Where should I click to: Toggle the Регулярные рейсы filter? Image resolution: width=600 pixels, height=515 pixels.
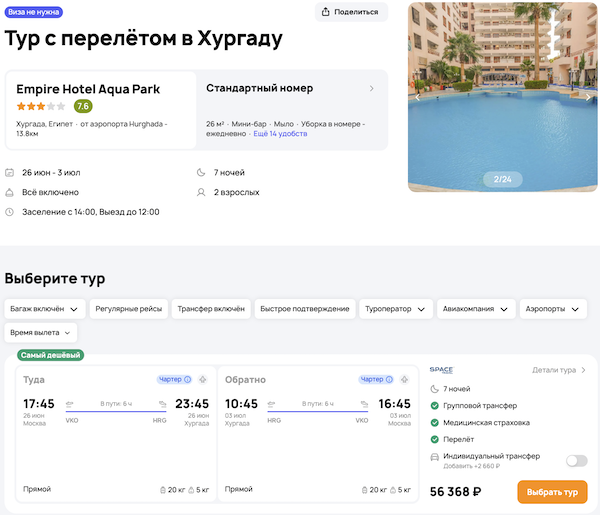[128, 309]
